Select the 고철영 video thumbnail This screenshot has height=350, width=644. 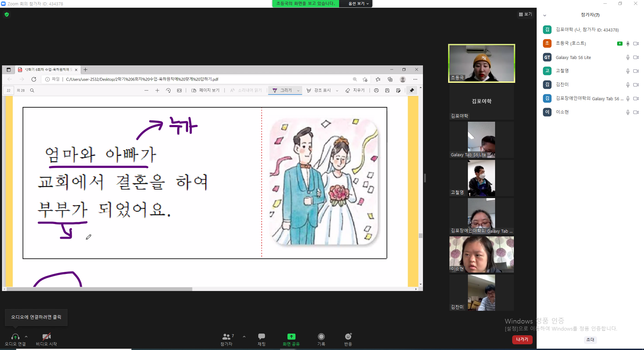click(482, 178)
